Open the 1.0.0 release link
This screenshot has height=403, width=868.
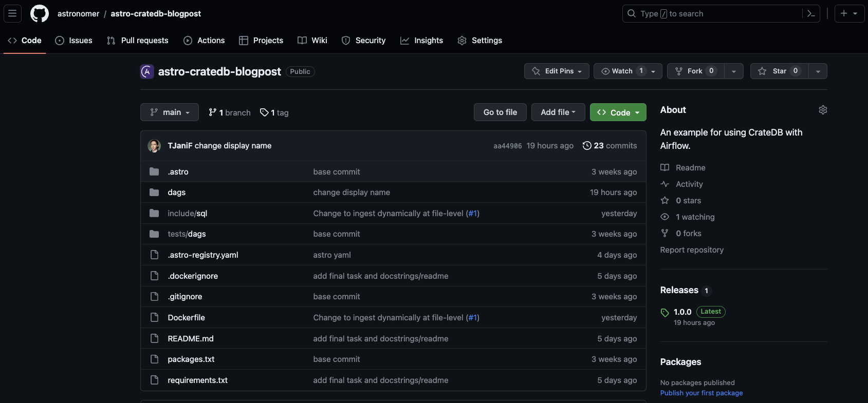pos(682,312)
